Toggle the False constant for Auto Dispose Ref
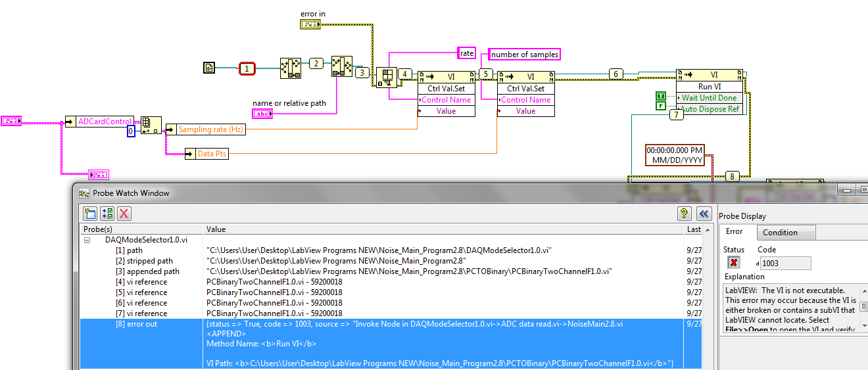868x370 pixels. pyautogui.click(x=662, y=106)
